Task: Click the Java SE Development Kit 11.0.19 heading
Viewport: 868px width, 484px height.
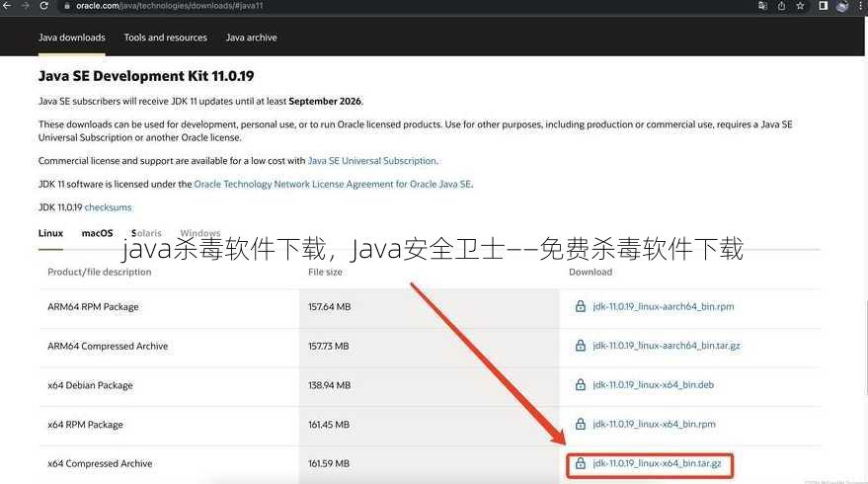Action: (x=146, y=76)
